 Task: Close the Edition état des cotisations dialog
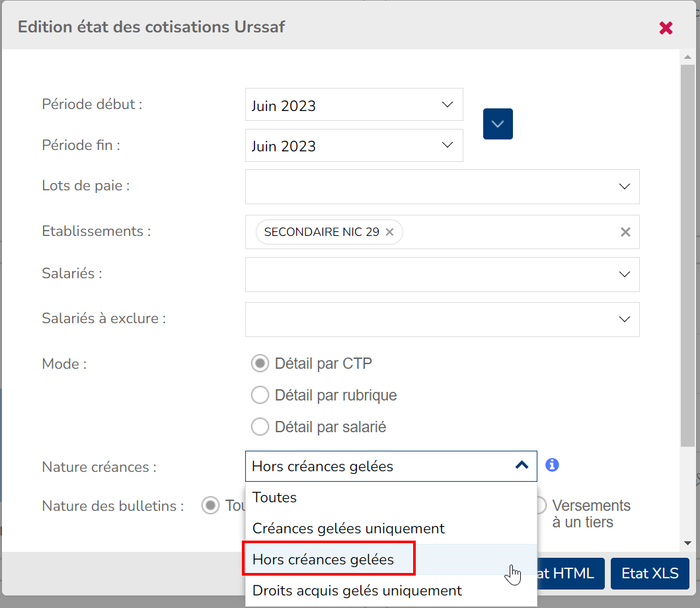pyautogui.click(x=666, y=28)
